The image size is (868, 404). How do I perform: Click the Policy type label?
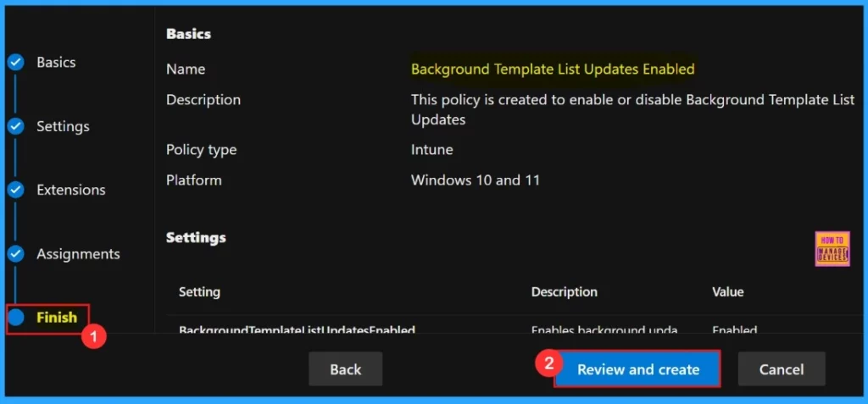coord(201,149)
